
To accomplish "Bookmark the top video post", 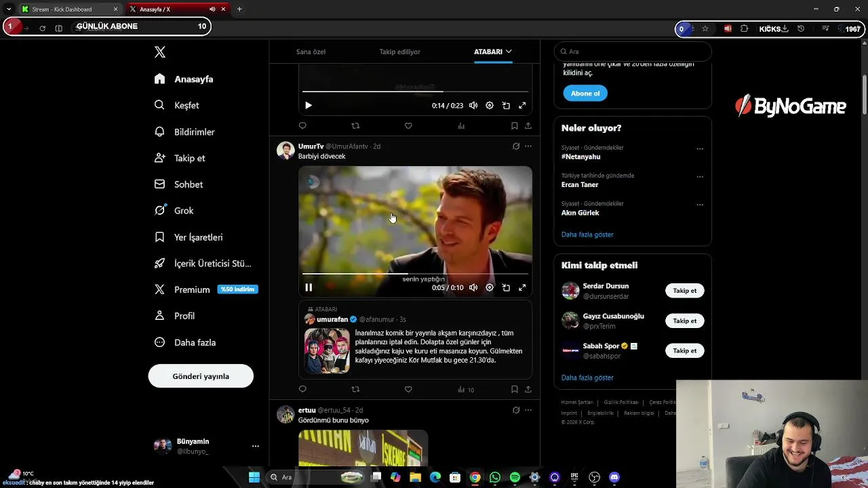I will (x=514, y=126).
